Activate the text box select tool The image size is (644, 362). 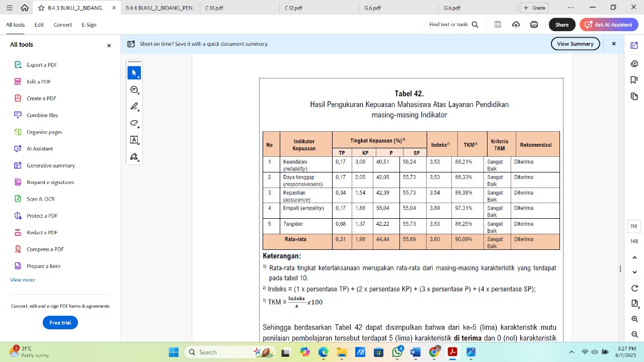tap(134, 140)
